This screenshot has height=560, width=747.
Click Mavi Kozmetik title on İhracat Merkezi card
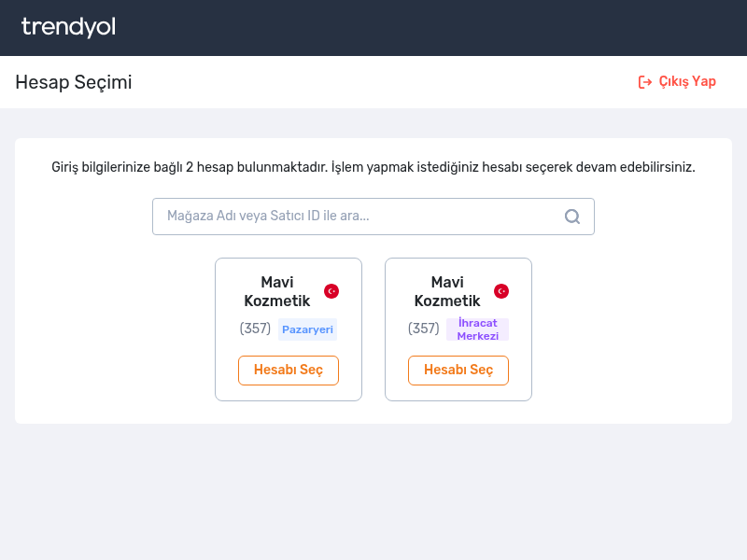447,291
